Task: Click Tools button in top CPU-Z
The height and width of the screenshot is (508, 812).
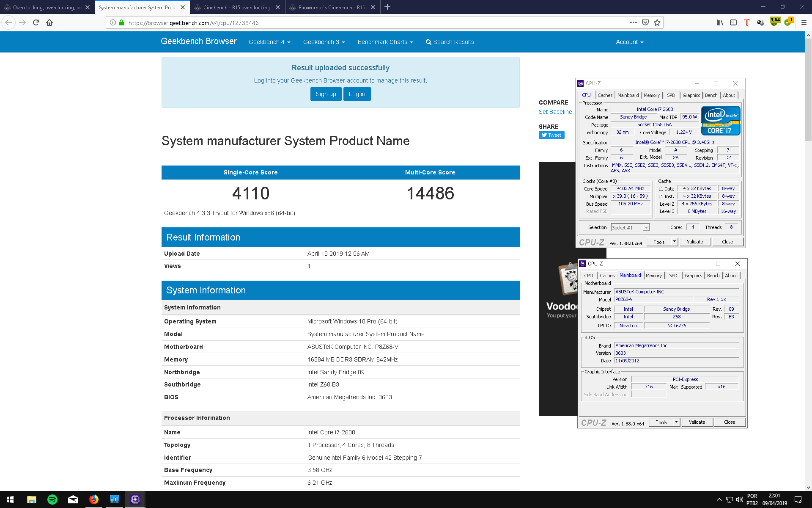Action: tap(659, 242)
